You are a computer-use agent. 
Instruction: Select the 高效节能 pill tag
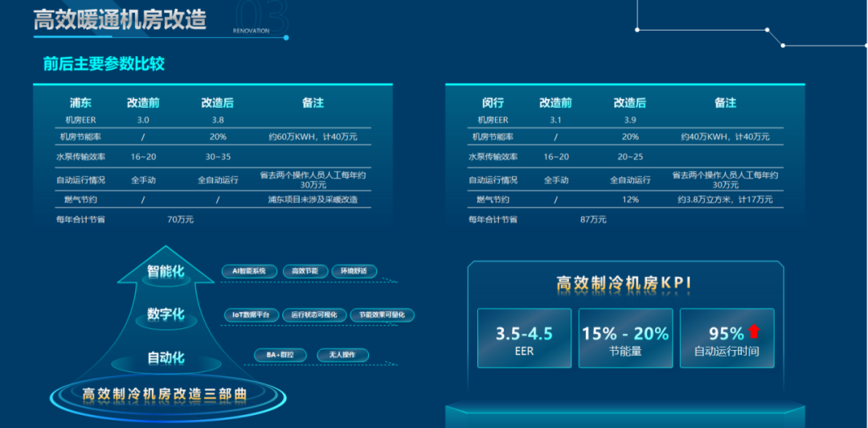pyautogui.click(x=305, y=271)
